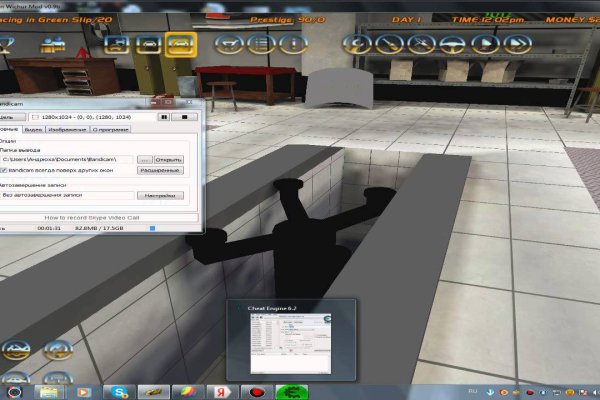Click the Bandicam red record taskbar icon

click(256, 388)
